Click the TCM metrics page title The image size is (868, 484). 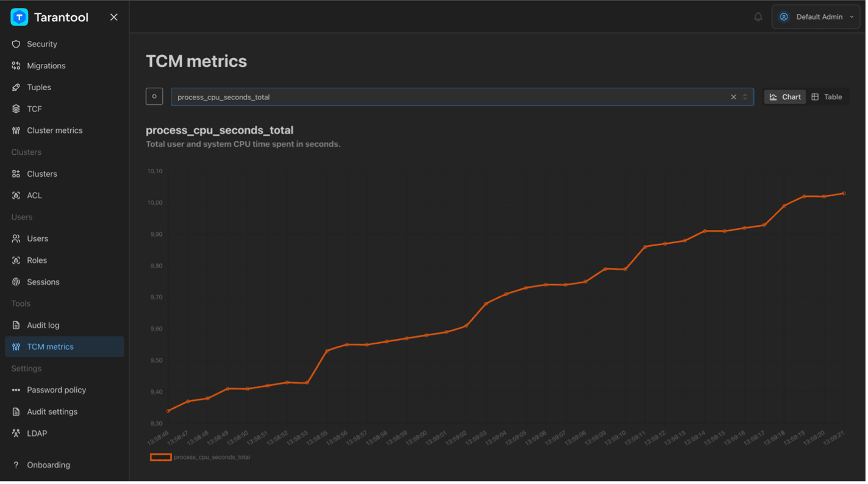pyautogui.click(x=197, y=62)
